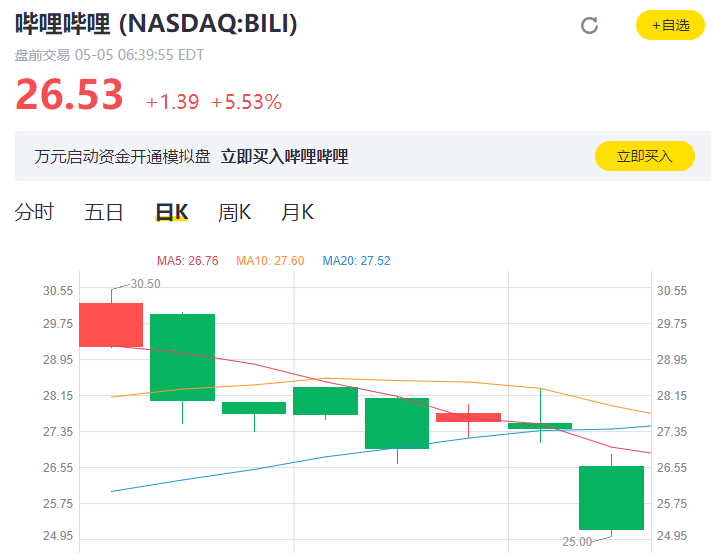Image resolution: width=711 pixels, height=553 pixels.
Task: Select the 日K chart tab
Action: [172, 212]
